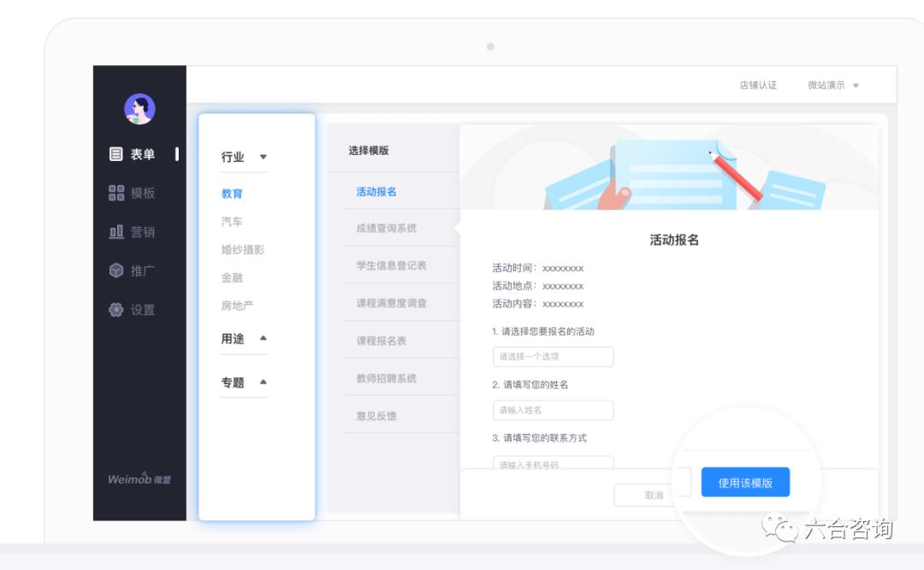Click the 设置 gear icon
Viewport: 924px width, 570px height.
coord(116,310)
